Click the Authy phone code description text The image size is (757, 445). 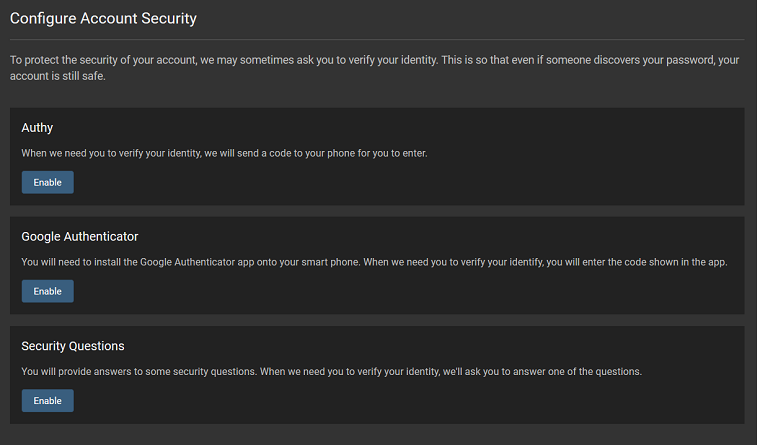(225, 153)
